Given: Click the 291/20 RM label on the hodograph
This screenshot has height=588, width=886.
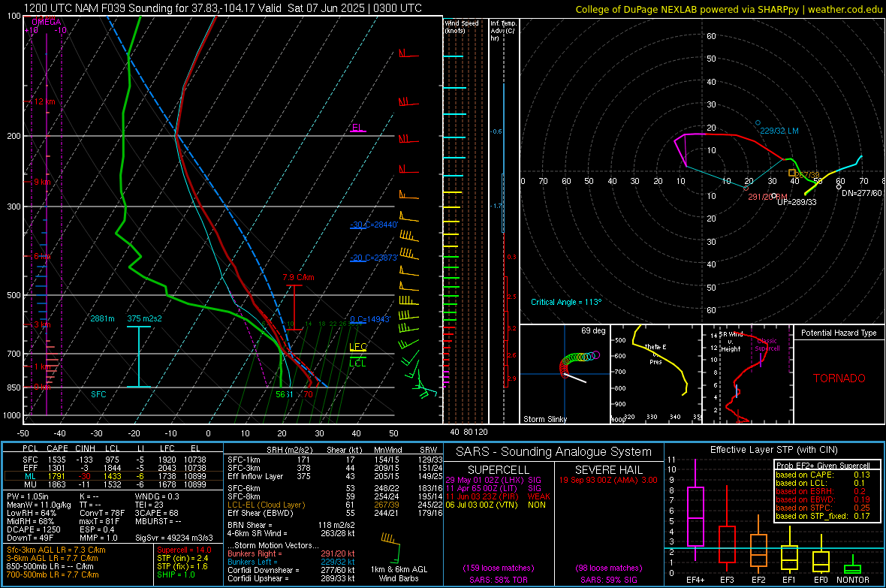Looking at the screenshot, I should [x=767, y=197].
